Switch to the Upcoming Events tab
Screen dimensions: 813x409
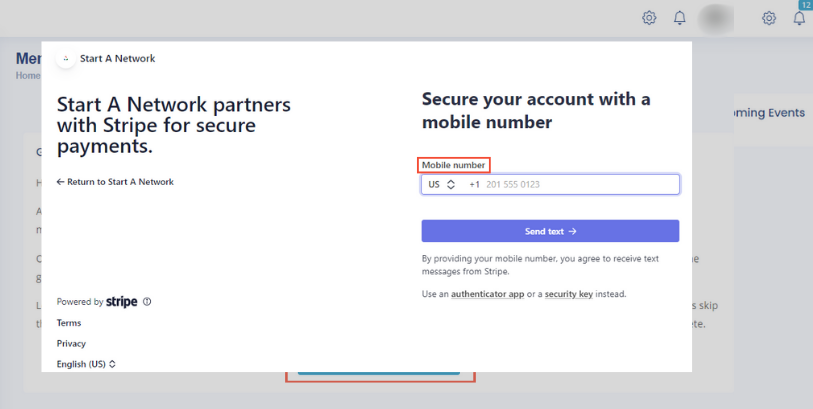(768, 113)
